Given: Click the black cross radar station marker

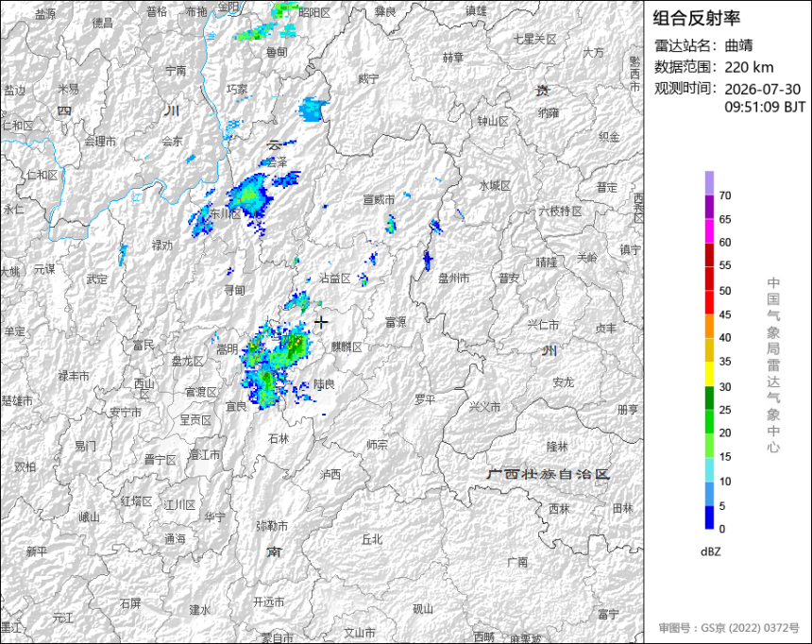Looking at the screenshot, I should 321,322.
